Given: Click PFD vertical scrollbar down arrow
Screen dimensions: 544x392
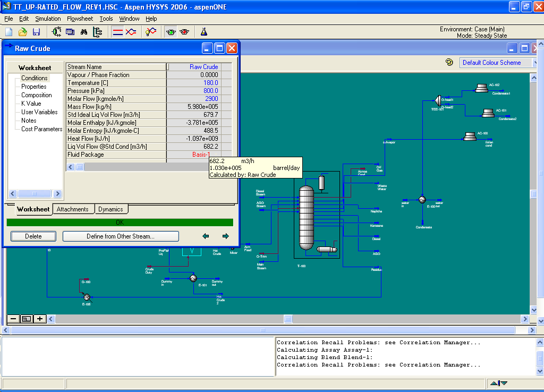Looking at the screenshot, I should point(534,310).
